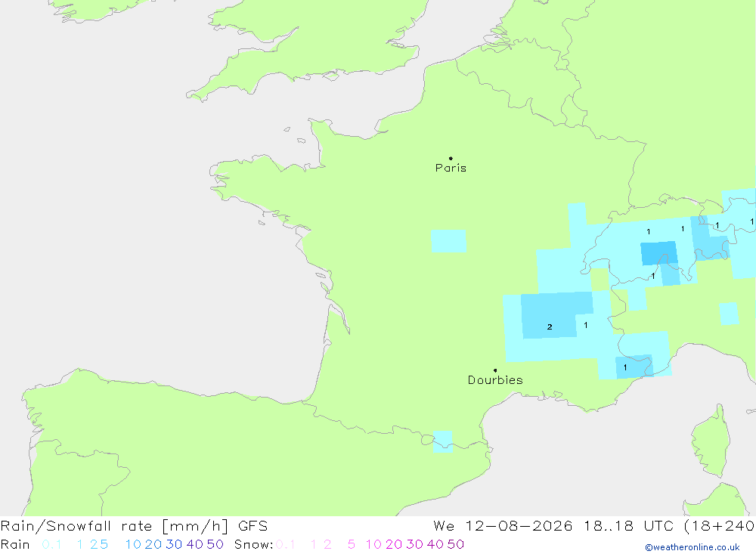Click the Dourbies city label
The height and width of the screenshot is (554, 756).
point(495,380)
